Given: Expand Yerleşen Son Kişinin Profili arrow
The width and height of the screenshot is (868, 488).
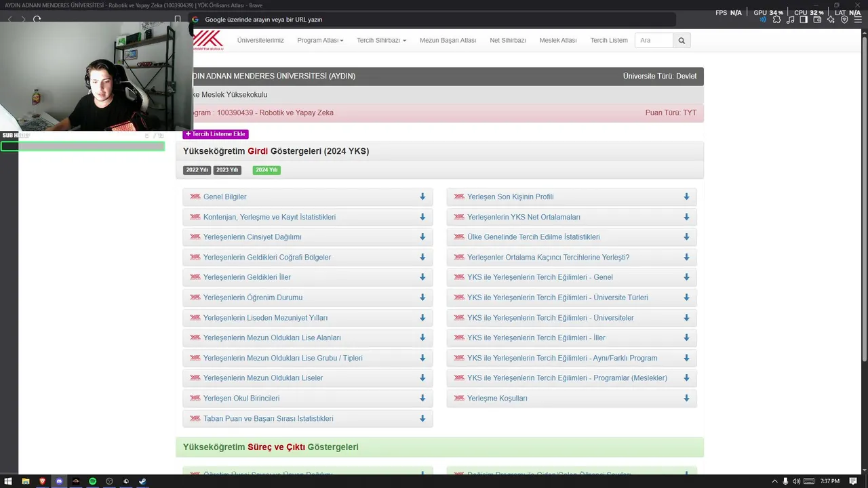Looking at the screenshot, I should tap(686, 197).
